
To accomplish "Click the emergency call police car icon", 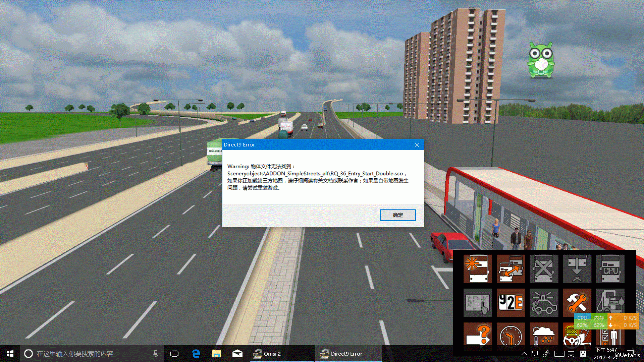I will click(544, 303).
